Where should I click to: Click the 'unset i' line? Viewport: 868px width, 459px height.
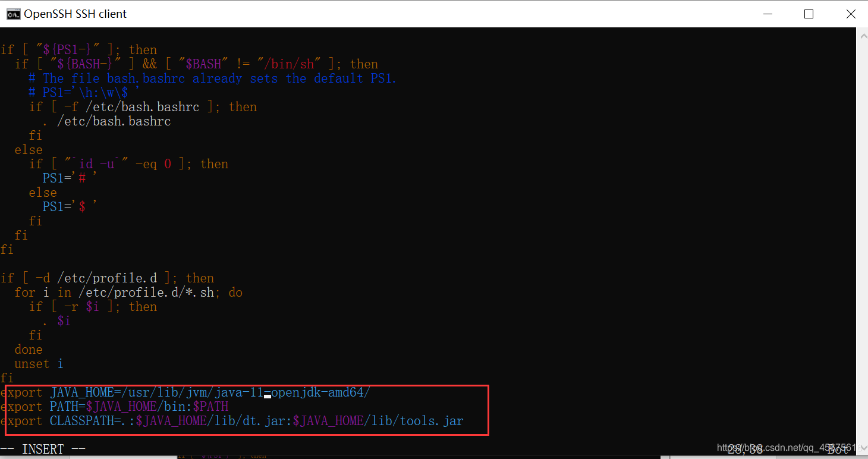pos(39,364)
